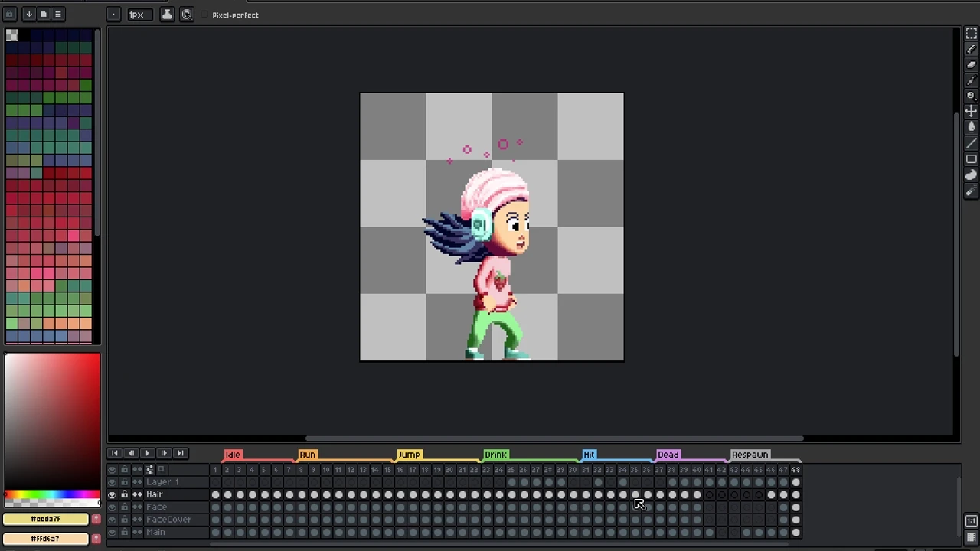Select the Layer 1 name
The image size is (980, 551).
pos(162,482)
